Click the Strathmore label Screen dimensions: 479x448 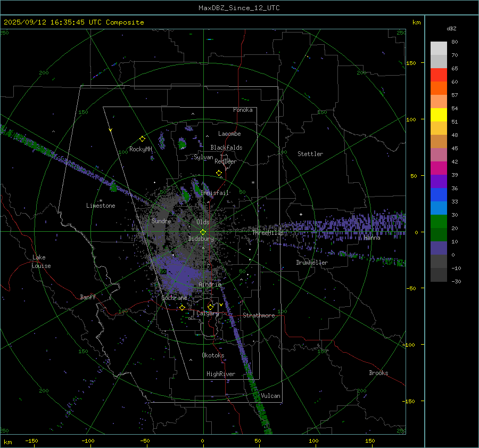[259, 315]
